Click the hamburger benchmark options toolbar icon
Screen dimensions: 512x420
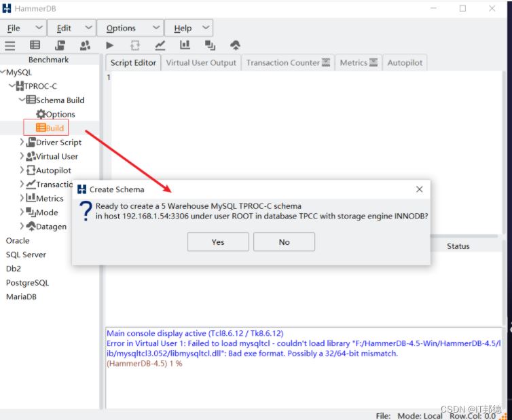click(x=10, y=45)
